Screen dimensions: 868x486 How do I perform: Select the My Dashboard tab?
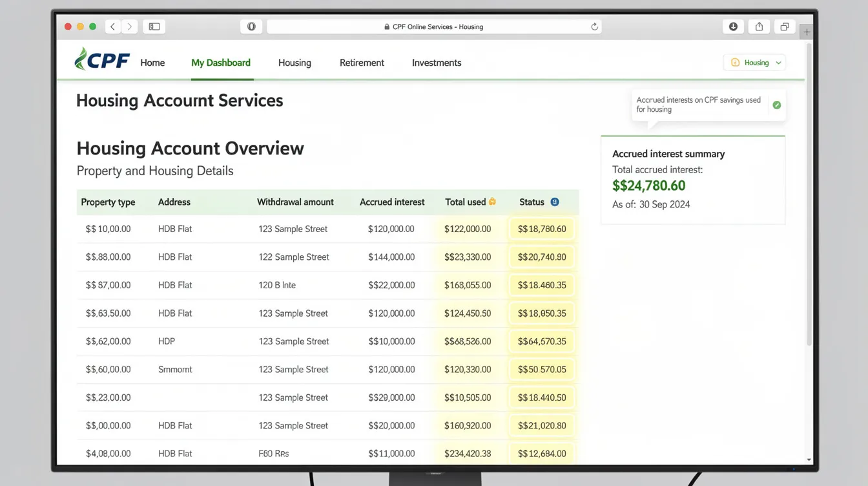pos(221,63)
